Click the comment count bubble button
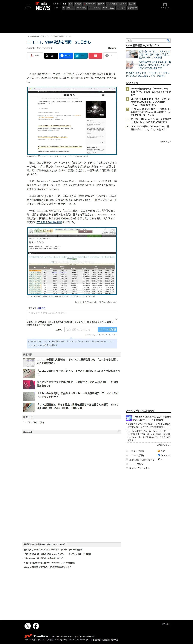 tap(110, 56)
